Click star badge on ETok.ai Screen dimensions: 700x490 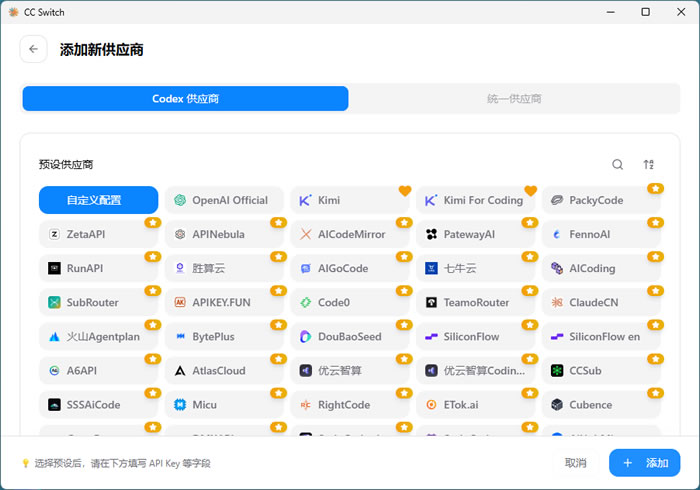point(529,393)
